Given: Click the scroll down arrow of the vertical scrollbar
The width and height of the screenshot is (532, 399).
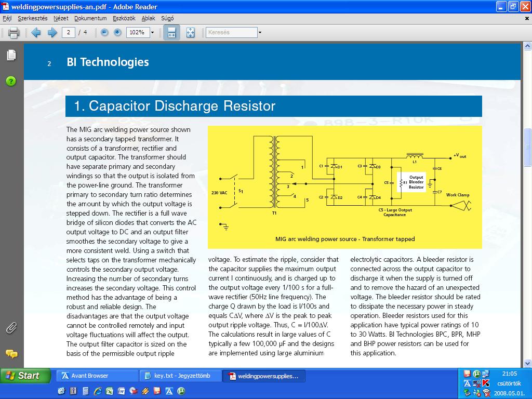Looking at the screenshot, I should (x=527, y=363).
